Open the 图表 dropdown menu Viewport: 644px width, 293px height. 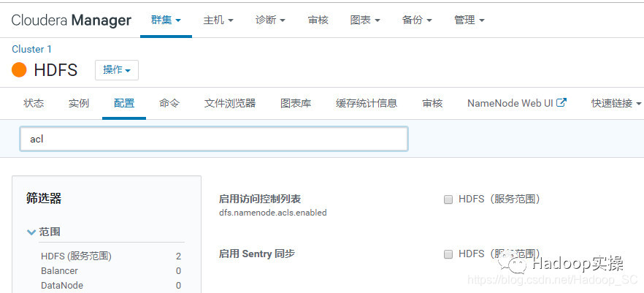pyautogui.click(x=365, y=20)
